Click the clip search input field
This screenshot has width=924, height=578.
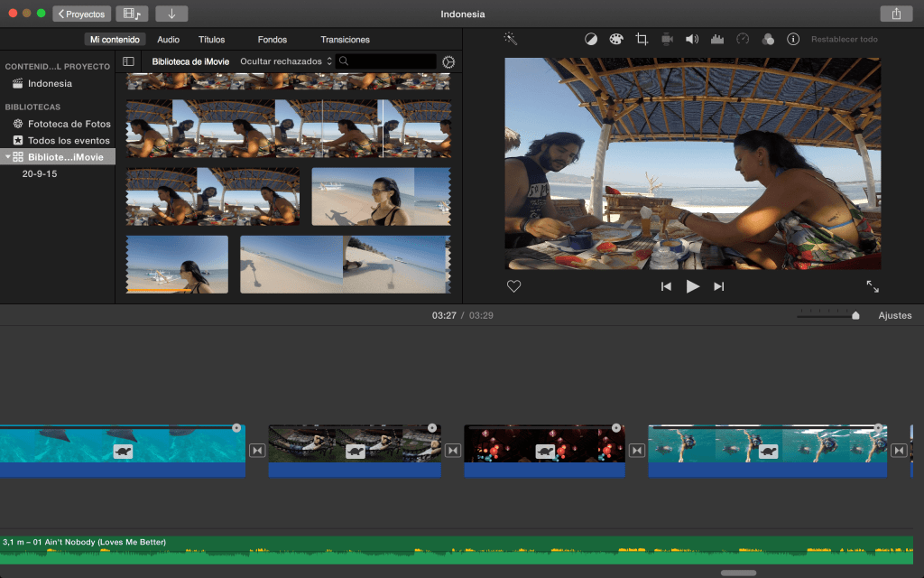point(386,61)
